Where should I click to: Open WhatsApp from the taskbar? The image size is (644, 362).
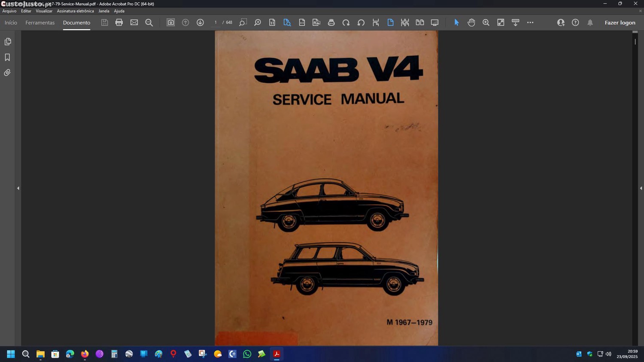coord(247,354)
